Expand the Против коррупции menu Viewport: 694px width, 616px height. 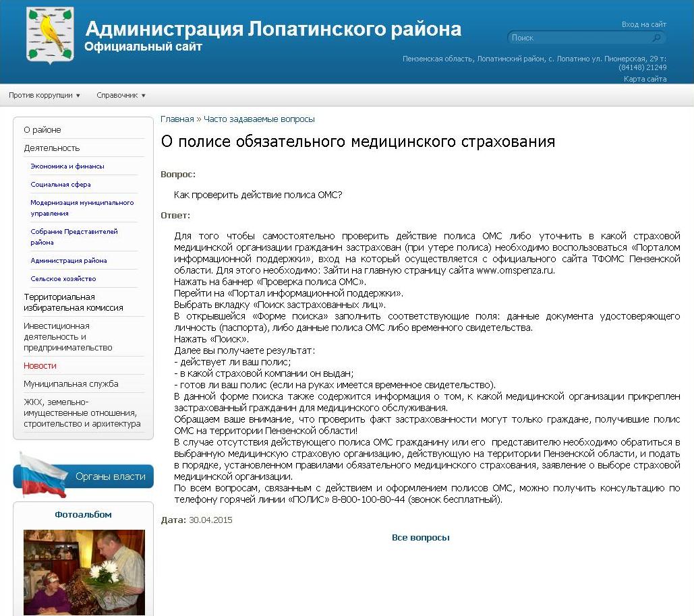click(x=45, y=95)
